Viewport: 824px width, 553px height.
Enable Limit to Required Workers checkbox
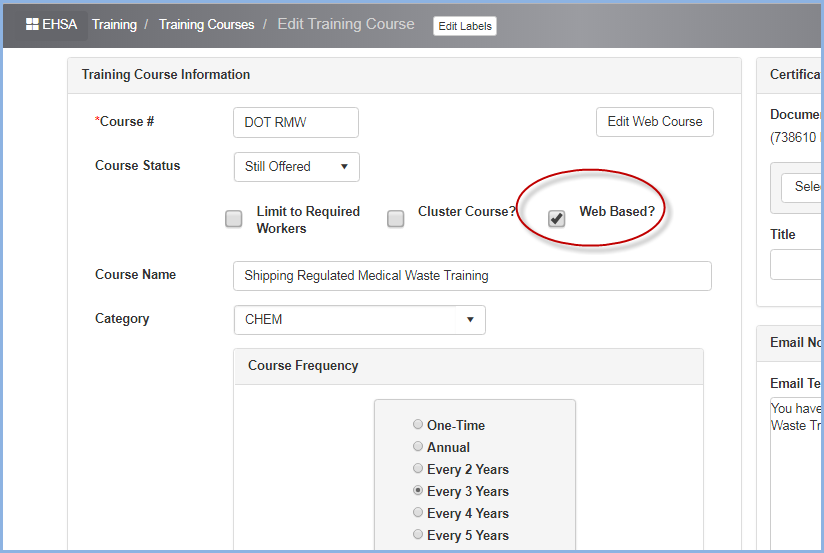point(234,219)
